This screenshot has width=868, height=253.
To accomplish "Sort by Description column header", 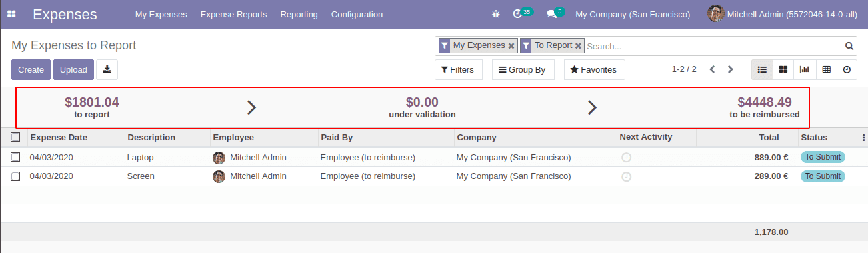I will pos(151,138).
